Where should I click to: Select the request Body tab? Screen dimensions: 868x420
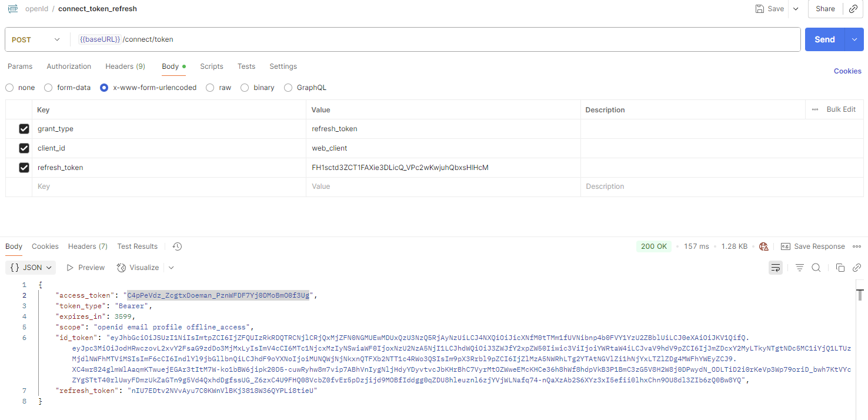tap(173, 66)
